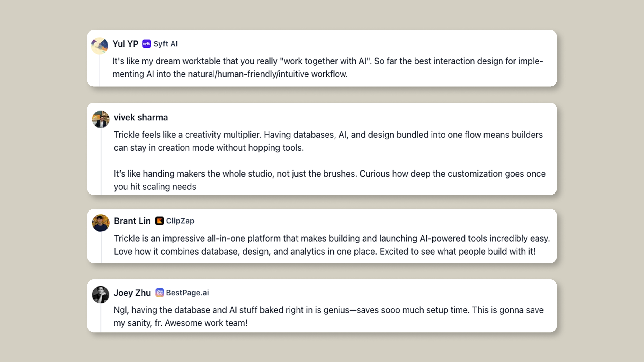Click the Brant Lin author name
Image resolution: width=644 pixels, height=362 pixels.
click(x=132, y=221)
